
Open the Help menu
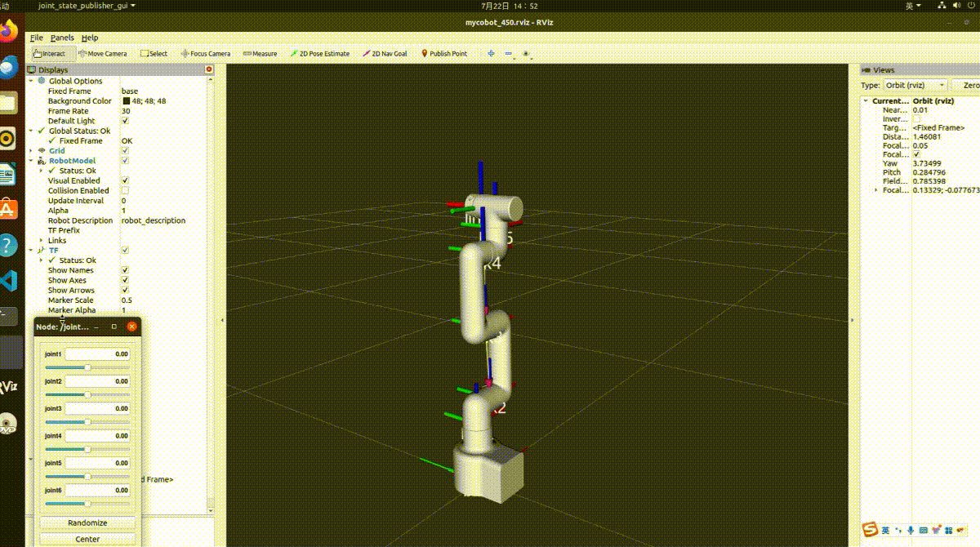tap(90, 38)
